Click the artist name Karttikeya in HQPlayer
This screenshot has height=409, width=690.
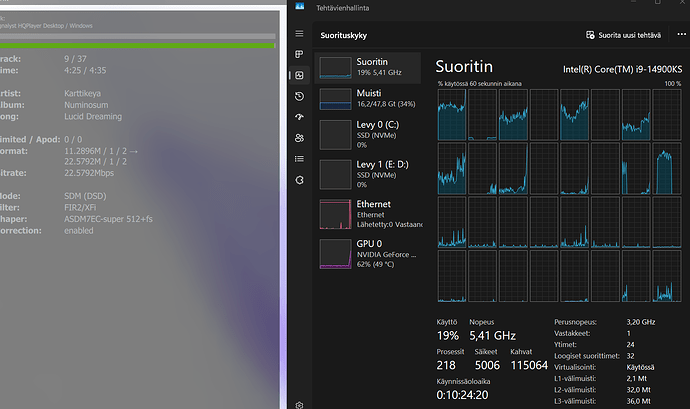pos(82,93)
